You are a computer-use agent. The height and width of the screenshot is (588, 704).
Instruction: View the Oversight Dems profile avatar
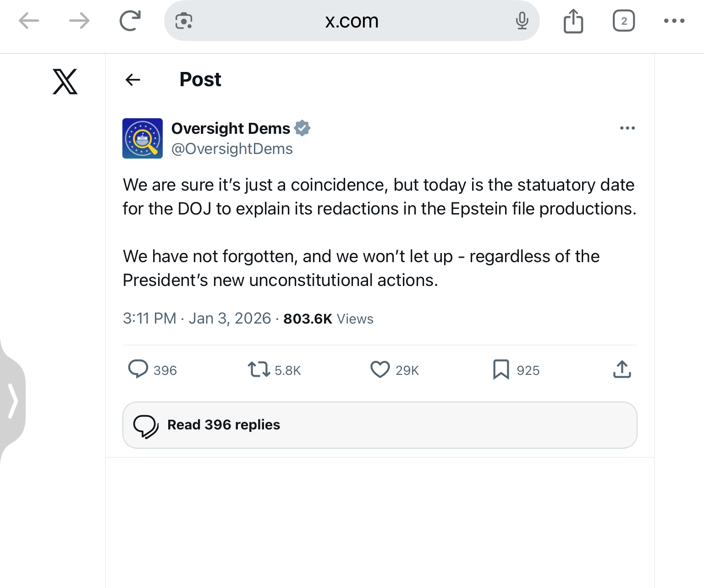click(143, 138)
